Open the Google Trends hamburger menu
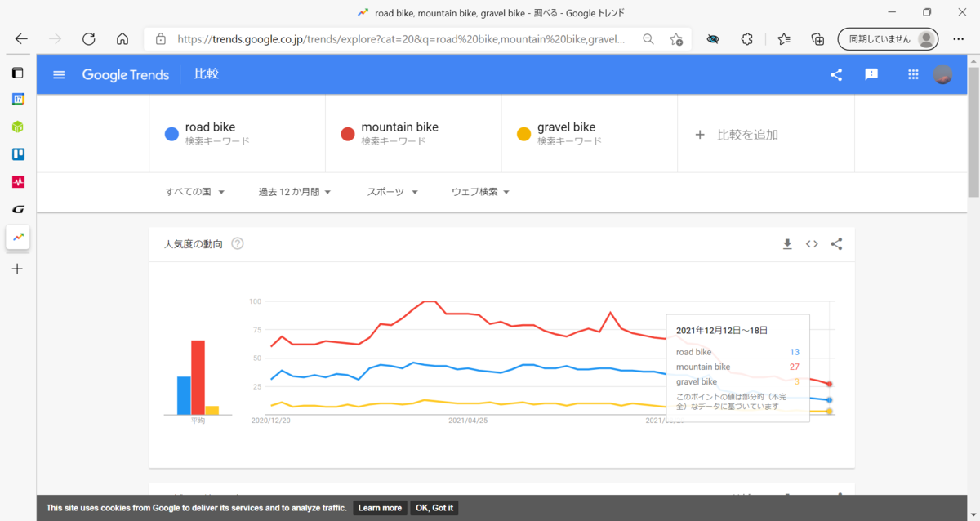 point(59,74)
